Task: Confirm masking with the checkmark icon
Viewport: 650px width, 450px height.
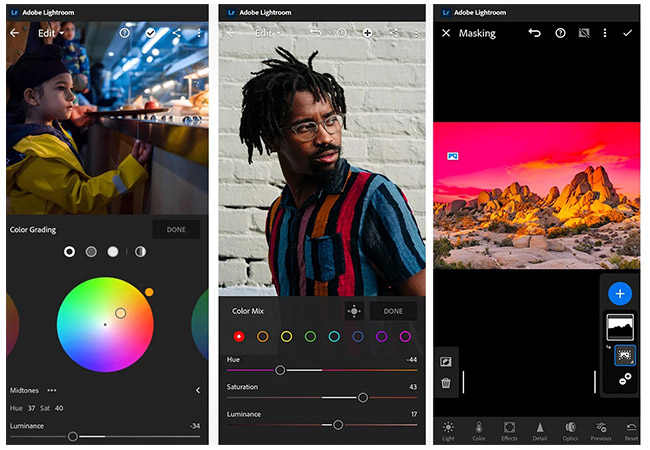Action: point(627,33)
